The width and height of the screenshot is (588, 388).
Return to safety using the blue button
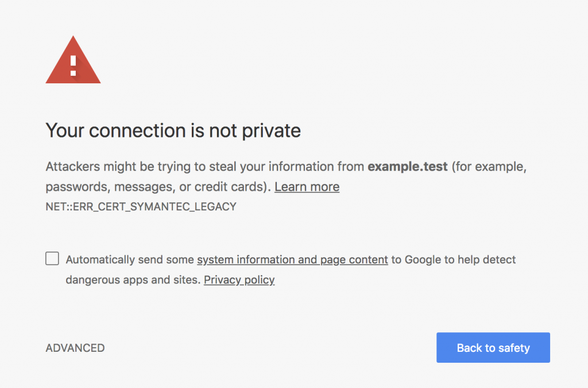pos(493,347)
